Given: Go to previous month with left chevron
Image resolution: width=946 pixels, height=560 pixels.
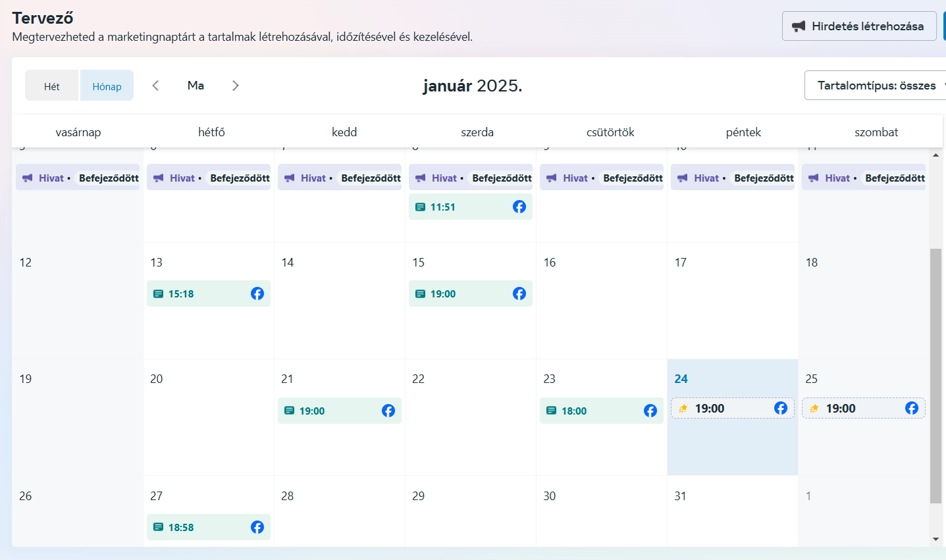Looking at the screenshot, I should pos(155,86).
